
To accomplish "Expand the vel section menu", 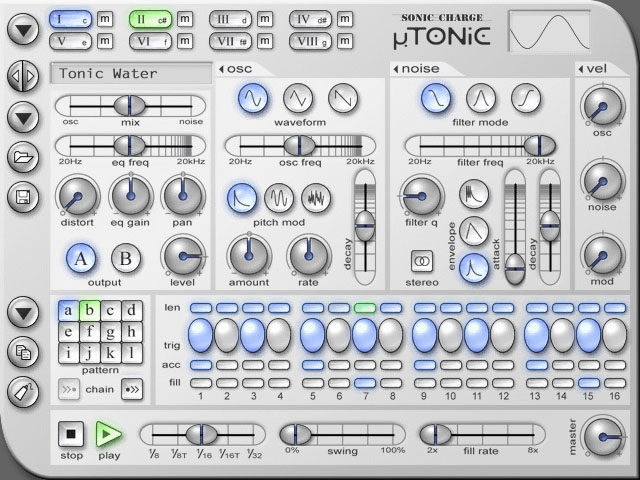I will click(592, 69).
